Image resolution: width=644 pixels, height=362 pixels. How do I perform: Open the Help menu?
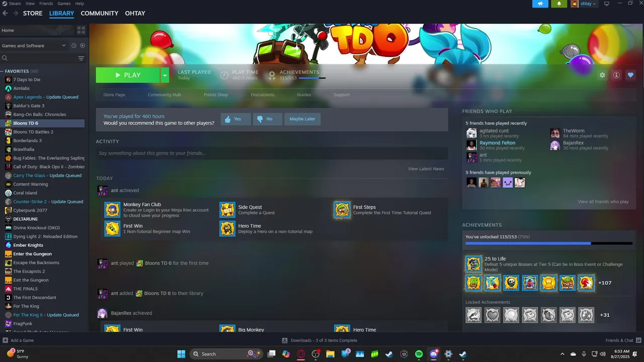click(79, 4)
